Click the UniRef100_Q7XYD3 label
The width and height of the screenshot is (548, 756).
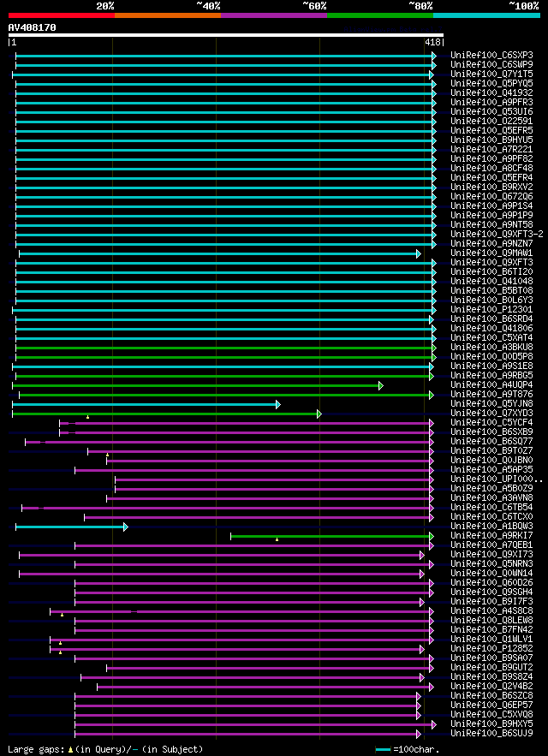[491, 413]
